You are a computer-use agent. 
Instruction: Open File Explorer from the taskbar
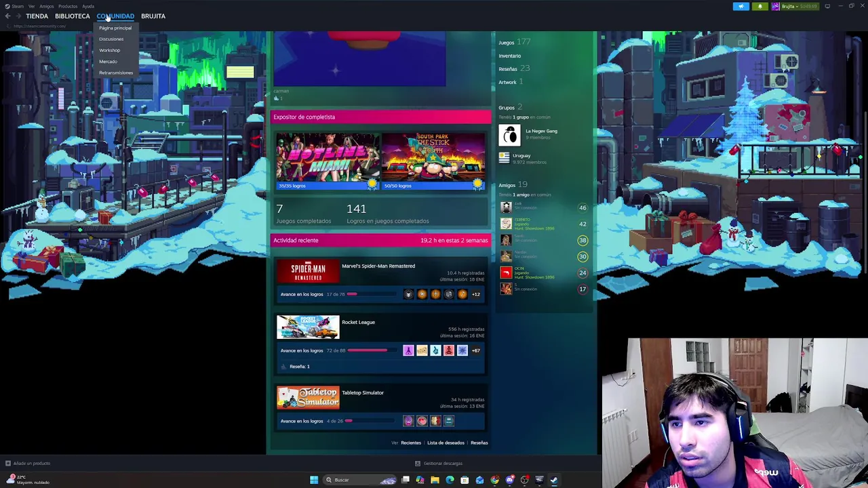click(x=435, y=480)
